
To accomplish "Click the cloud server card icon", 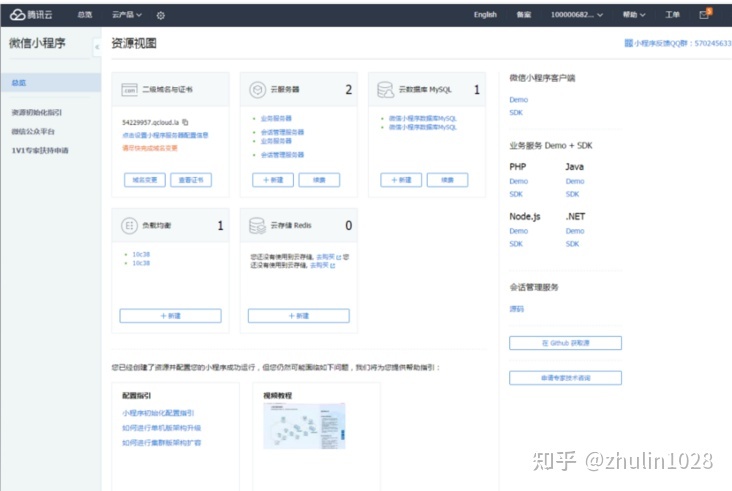I will 257,90.
